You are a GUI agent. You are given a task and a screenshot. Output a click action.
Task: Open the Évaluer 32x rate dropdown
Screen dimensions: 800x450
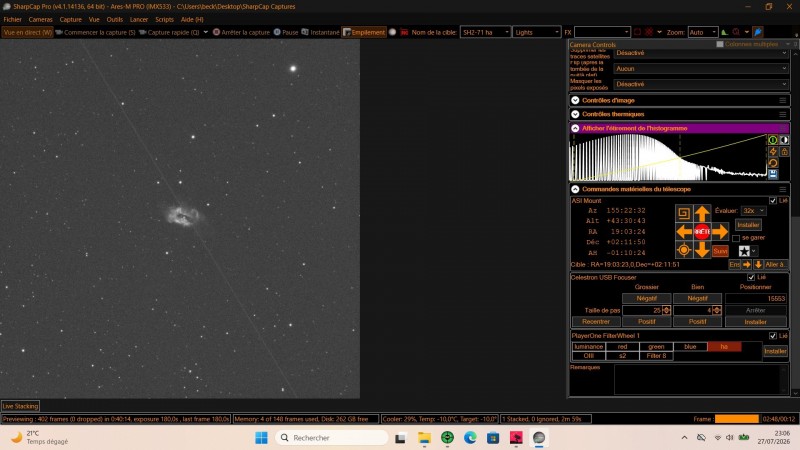(x=753, y=211)
